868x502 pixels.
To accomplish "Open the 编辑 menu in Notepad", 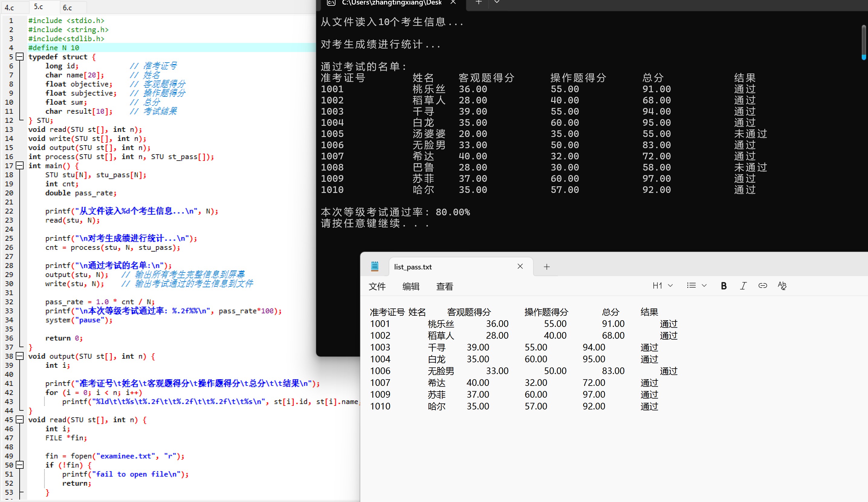I will 411,286.
